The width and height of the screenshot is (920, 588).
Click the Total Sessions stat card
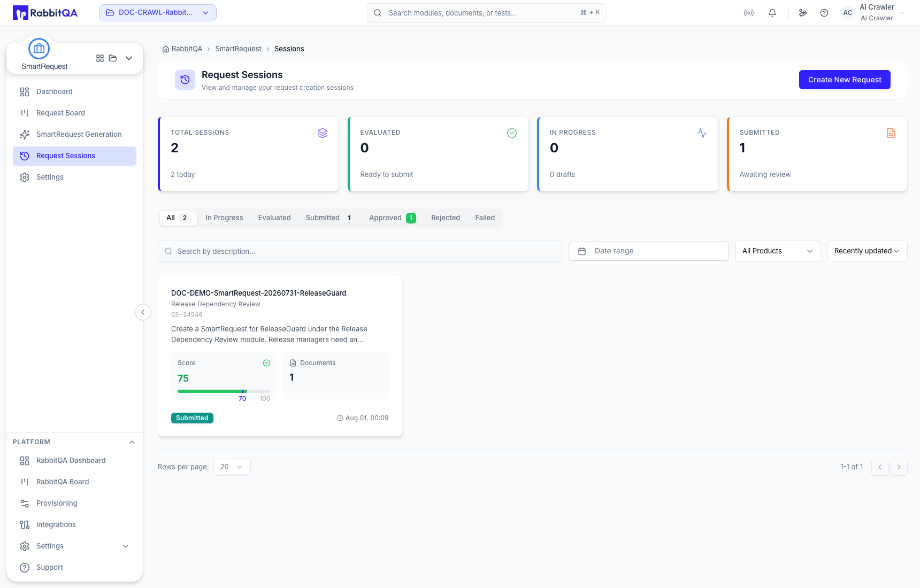[x=248, y=154]
